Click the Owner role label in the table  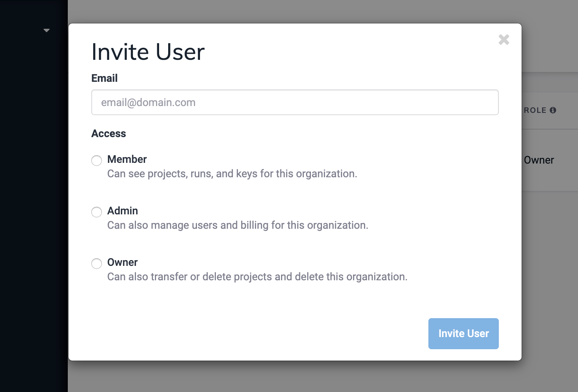coord(539,160)
